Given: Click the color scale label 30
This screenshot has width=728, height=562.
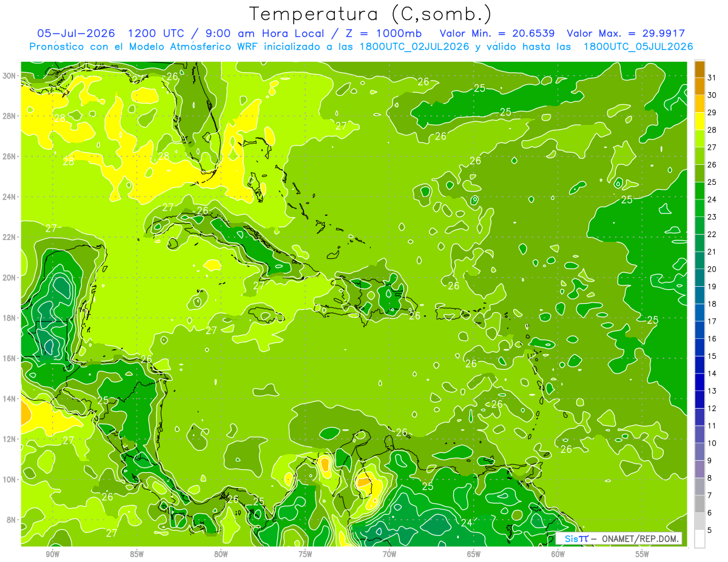Looking at the screenshot, I should [x=713, y=95].
